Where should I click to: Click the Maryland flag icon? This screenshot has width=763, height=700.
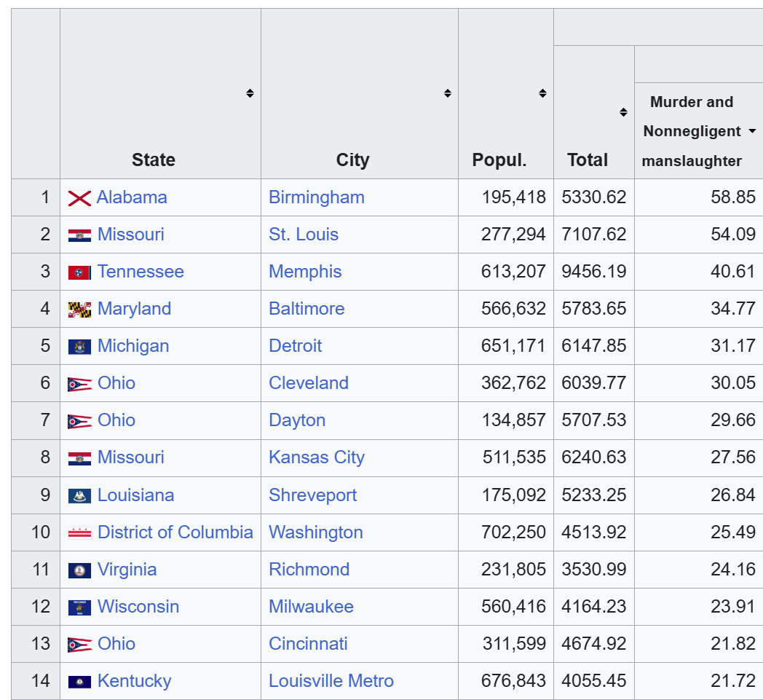pos(79,310)
